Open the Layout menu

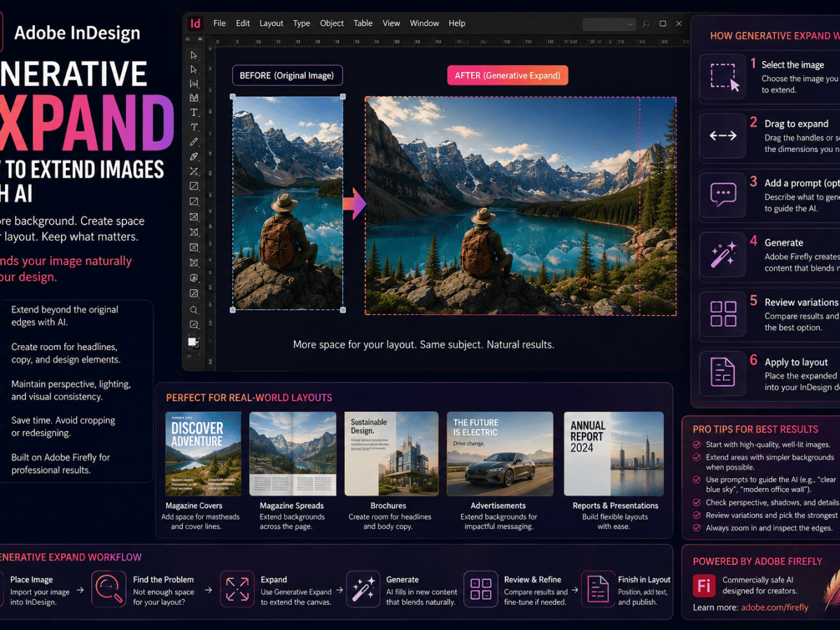pyautogui.click(x=272, y=23)
